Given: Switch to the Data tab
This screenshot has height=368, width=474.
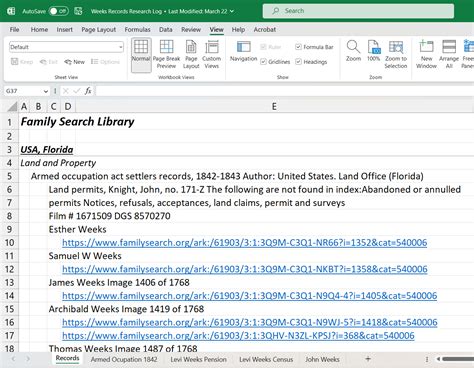Looking at the screenshot, I should 166,30.
